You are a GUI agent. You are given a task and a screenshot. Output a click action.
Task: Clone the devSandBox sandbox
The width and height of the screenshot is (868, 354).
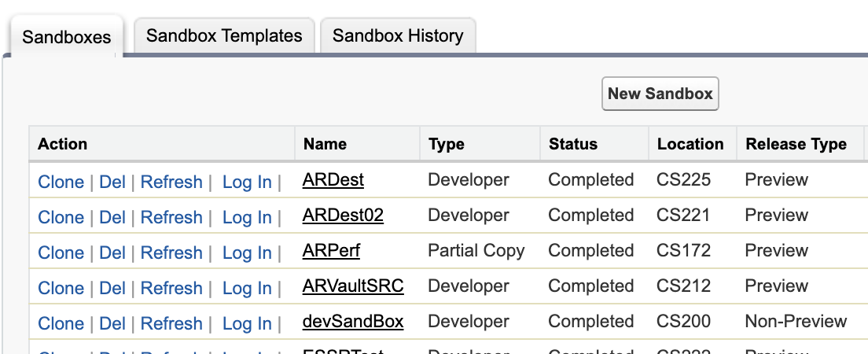(x=61, y=324)
